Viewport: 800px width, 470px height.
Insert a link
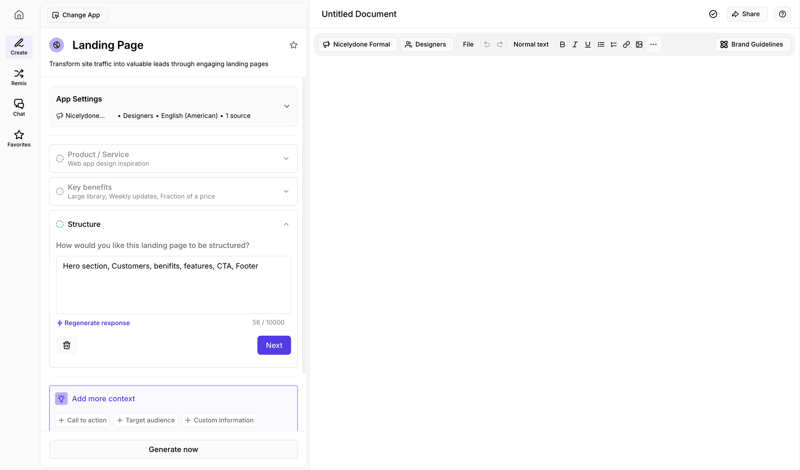click(627, 44)
